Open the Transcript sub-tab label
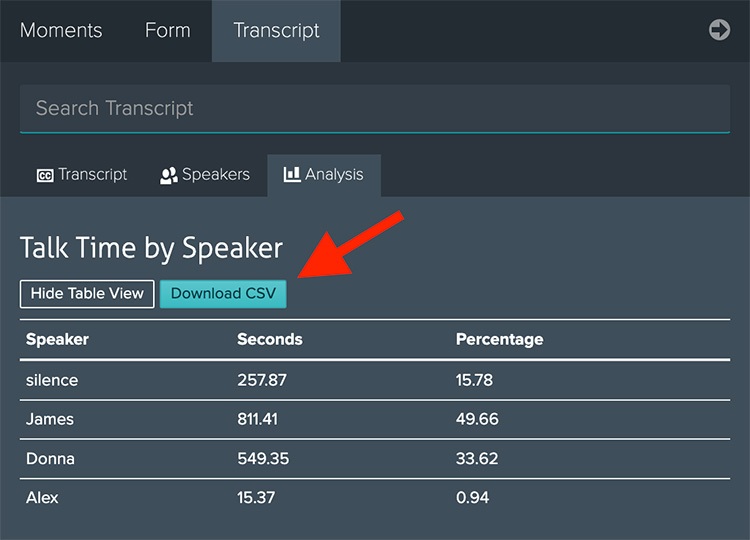750x540 pixels. click(92, 175)
